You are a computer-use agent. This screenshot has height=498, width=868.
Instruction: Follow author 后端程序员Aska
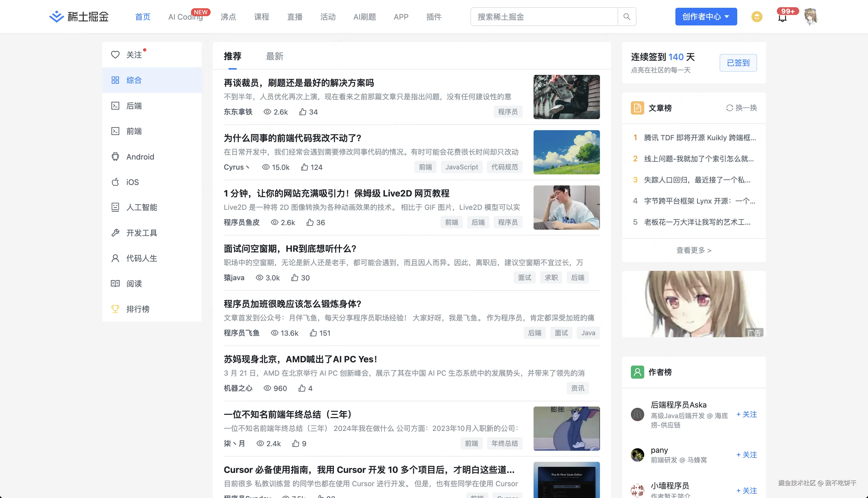(x=747, y=414)
